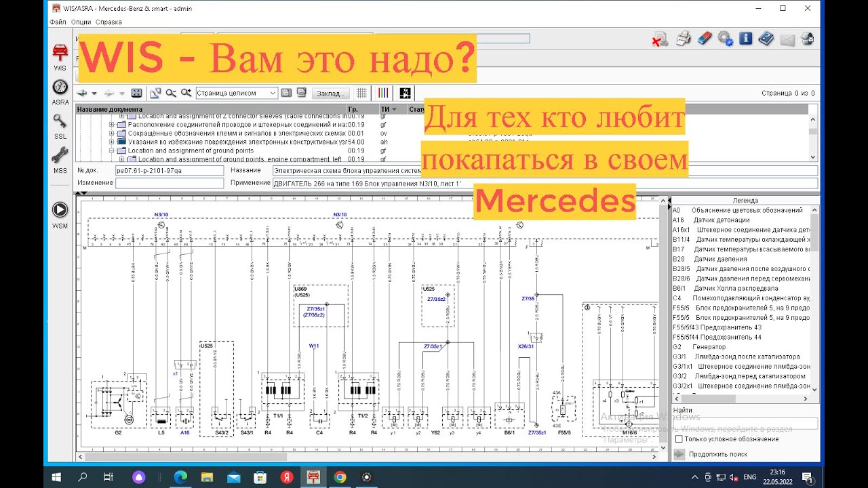Expand 'Указания во избежание повреждения' folder
The image size is (868, 488).
coord(112,142)
